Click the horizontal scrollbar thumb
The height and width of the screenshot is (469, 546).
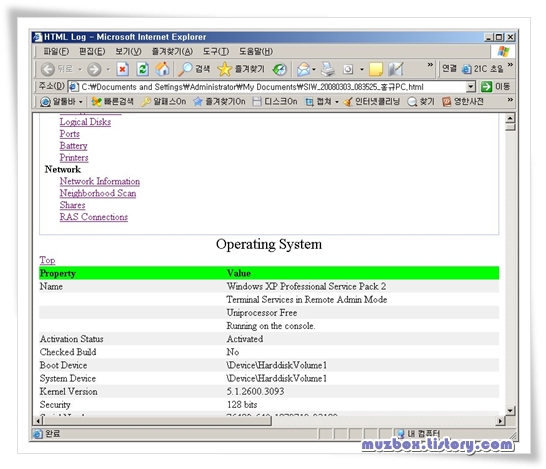tap(157, 421)
